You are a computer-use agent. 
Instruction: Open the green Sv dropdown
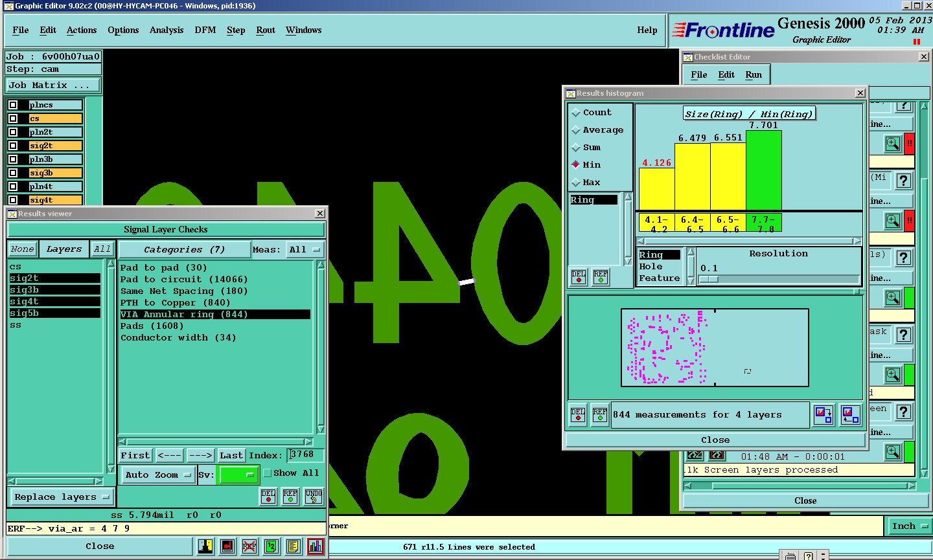pos(239,475)
